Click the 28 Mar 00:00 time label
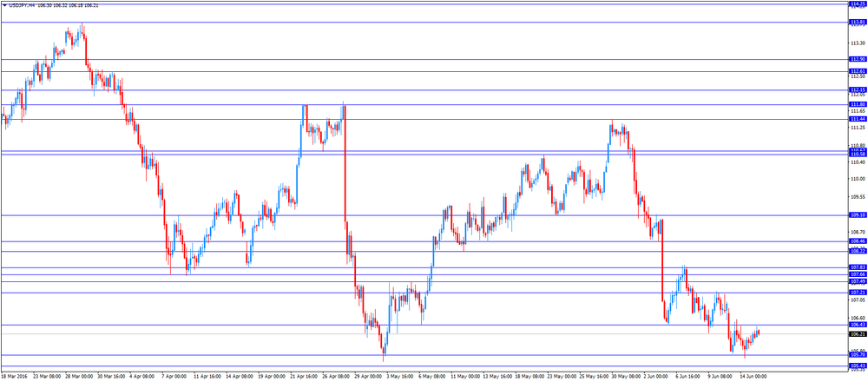Image resolution: width=868 pixels, height=382 pixels. (80, 375)
